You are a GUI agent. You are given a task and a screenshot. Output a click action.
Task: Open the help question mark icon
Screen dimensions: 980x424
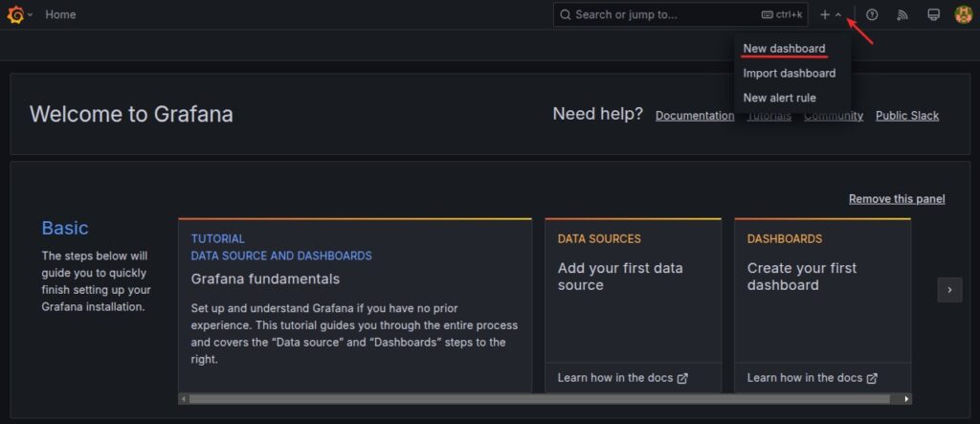[x=872, y=14]
